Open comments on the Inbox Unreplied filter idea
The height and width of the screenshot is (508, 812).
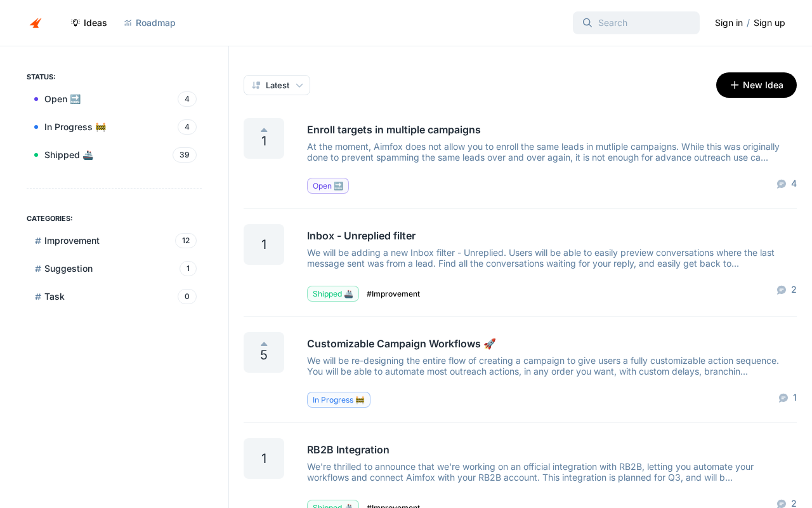(787, 290)
